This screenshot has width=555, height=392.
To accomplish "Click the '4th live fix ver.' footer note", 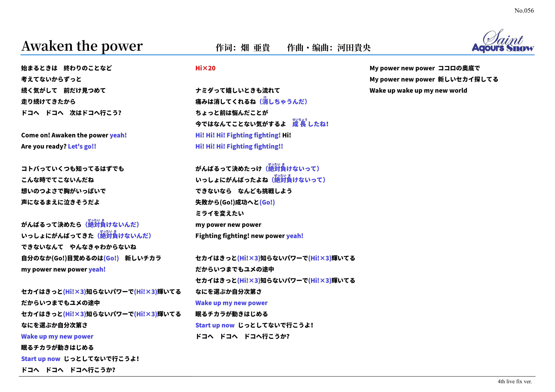I will tap(515, 381).
